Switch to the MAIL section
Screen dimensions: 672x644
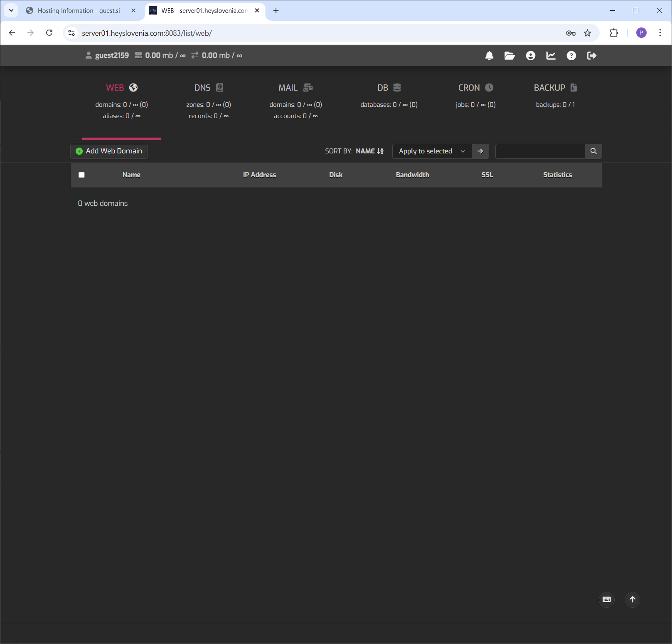288,87
